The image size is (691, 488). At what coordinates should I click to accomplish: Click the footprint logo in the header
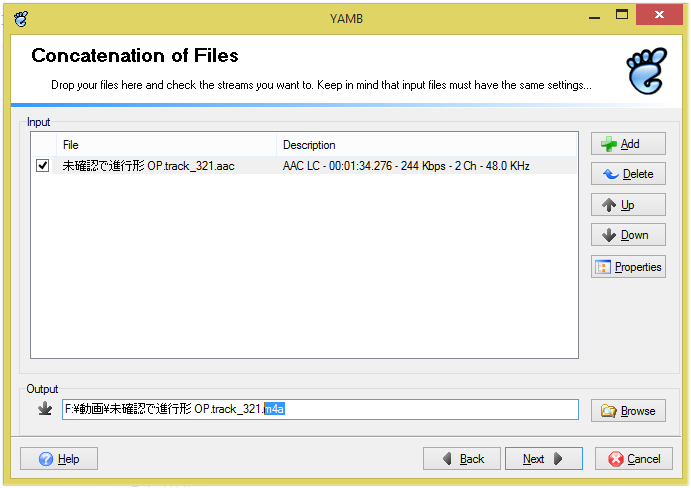[646, 69]
